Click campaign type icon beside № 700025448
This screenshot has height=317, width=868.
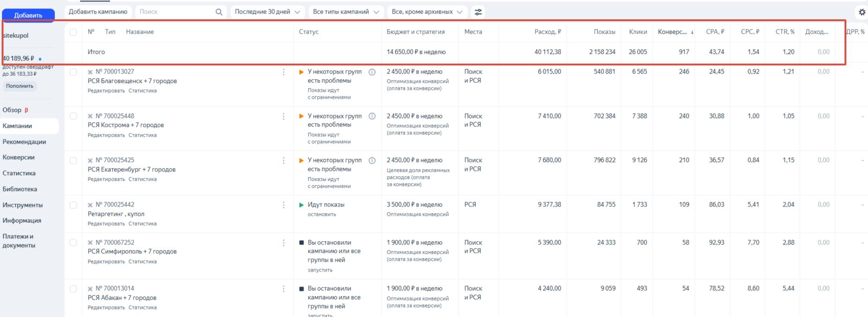point(90,116)
